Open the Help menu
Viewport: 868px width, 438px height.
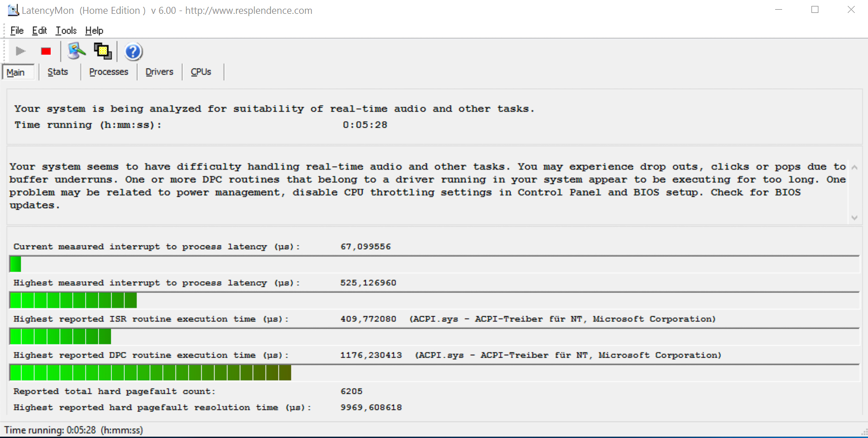94,30
